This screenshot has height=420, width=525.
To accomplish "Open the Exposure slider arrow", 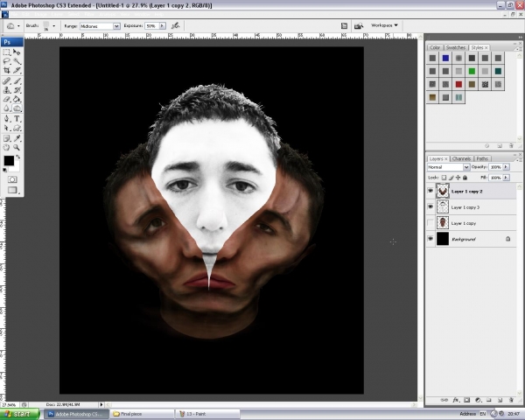I will coord(163,25).
